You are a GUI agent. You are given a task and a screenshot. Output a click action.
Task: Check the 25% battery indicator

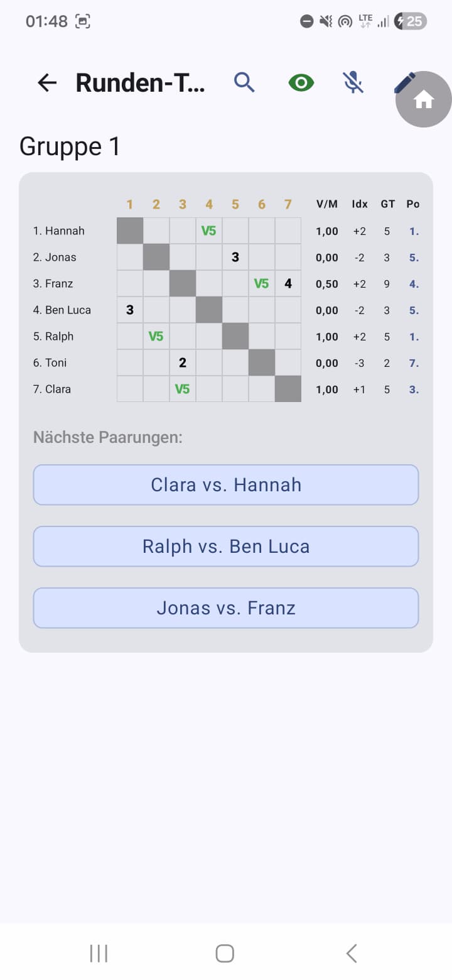409,21
